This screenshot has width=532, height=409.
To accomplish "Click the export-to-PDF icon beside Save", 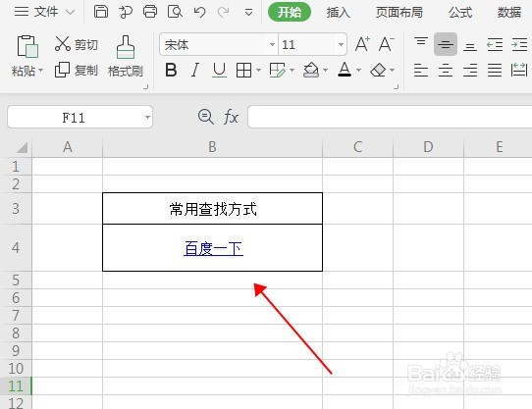I will pos(126,12).
